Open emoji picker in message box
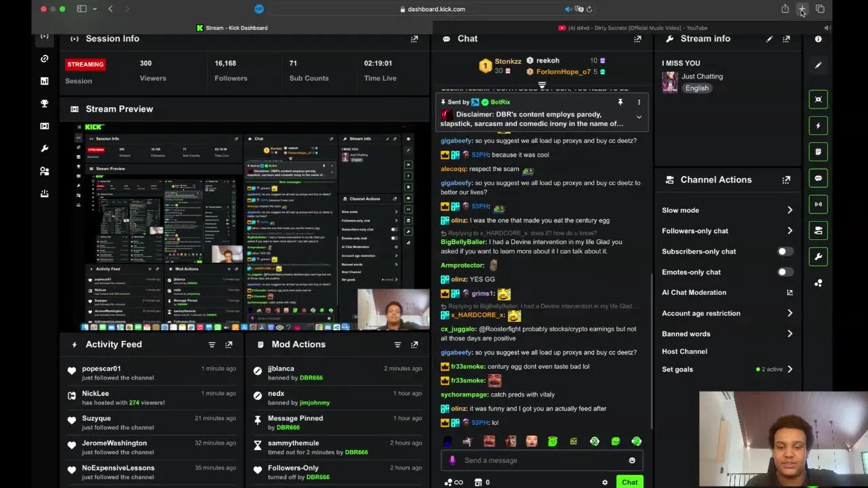The height and width of the screenshot is (488, 868). tap(632, 460)
